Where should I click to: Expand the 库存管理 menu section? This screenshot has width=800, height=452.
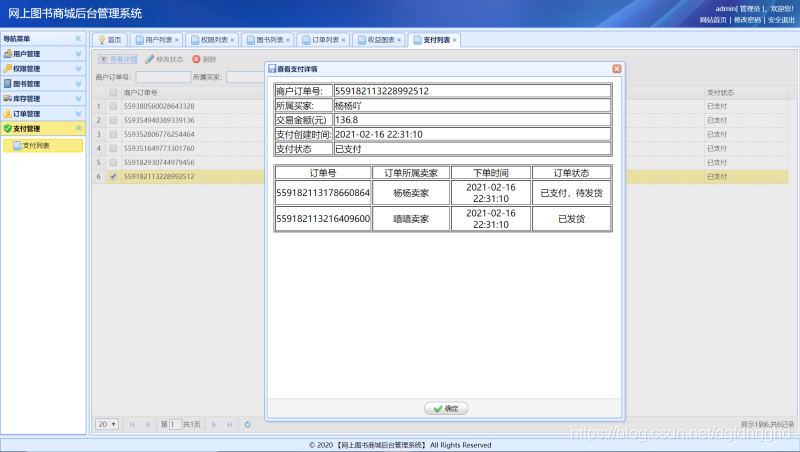tap(78, 98)
